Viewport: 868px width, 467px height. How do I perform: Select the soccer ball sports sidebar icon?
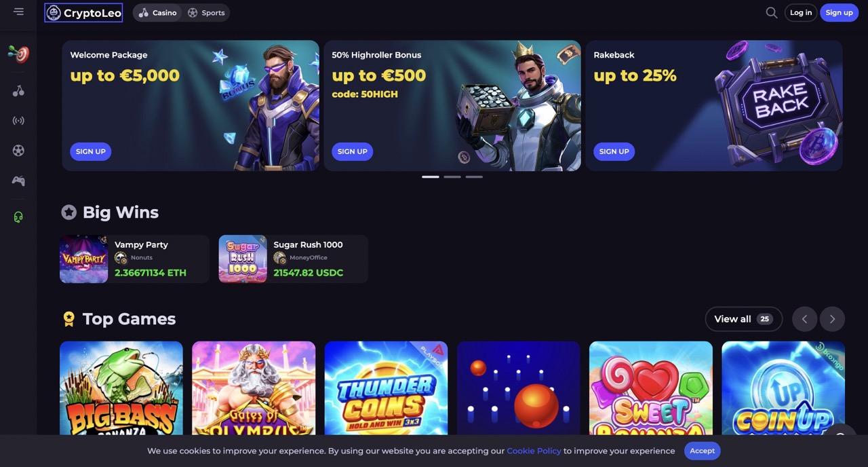click(18, 151)
